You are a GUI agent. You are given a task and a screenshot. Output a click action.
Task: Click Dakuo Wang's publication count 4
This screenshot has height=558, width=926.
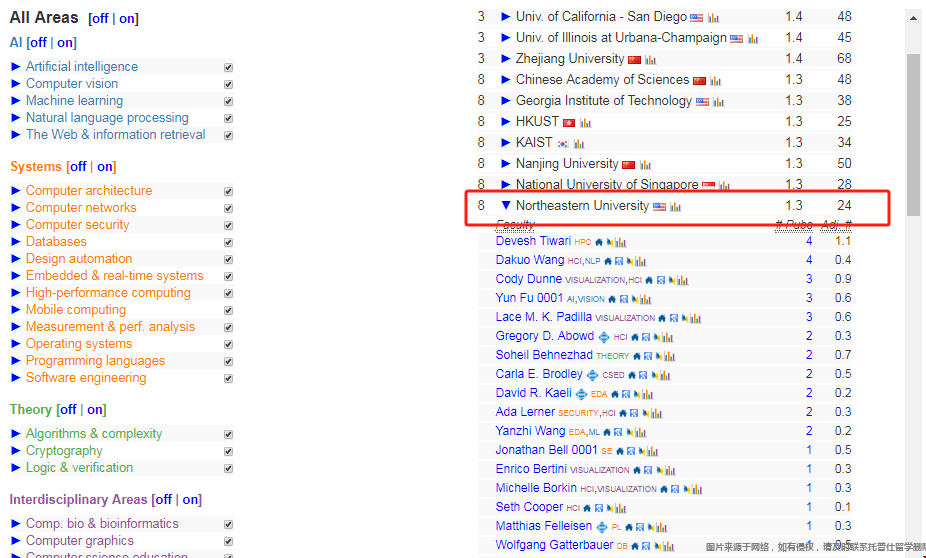[809, 260]
